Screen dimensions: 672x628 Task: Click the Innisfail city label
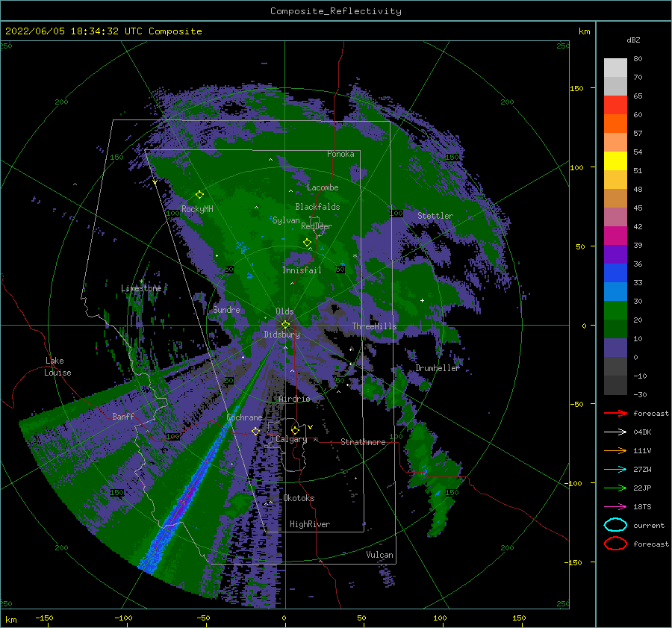302,270
